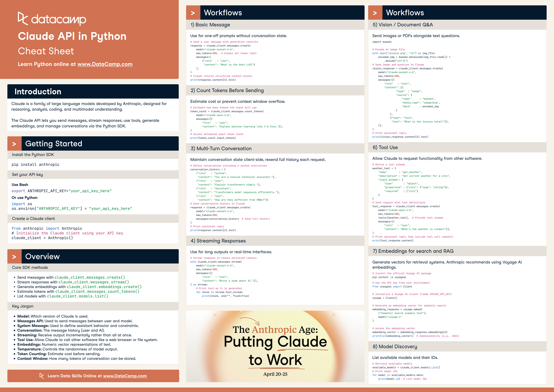
Task: Click 'tools=[weather_tool],' code line
Action: tap(394, 218)
